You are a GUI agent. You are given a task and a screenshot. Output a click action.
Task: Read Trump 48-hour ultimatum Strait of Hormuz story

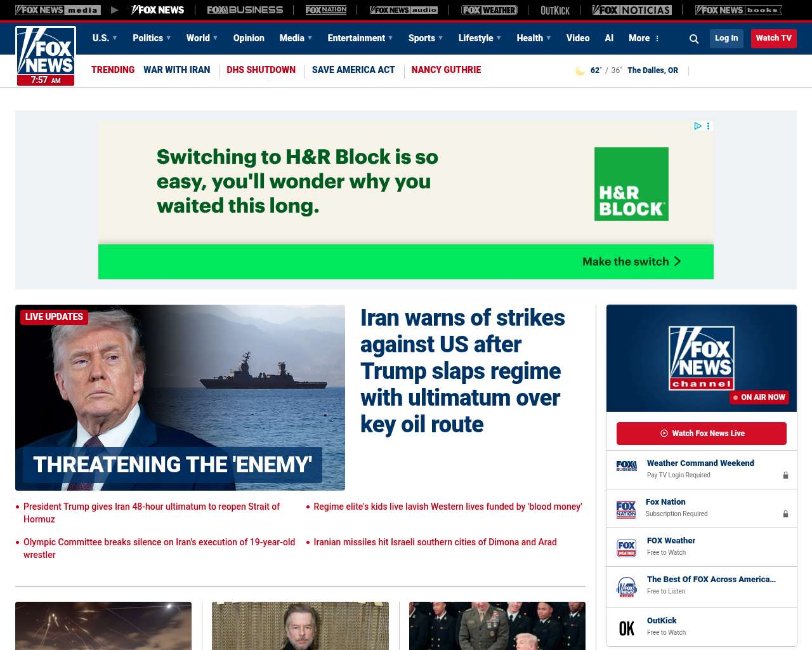(x=152, y=513)
